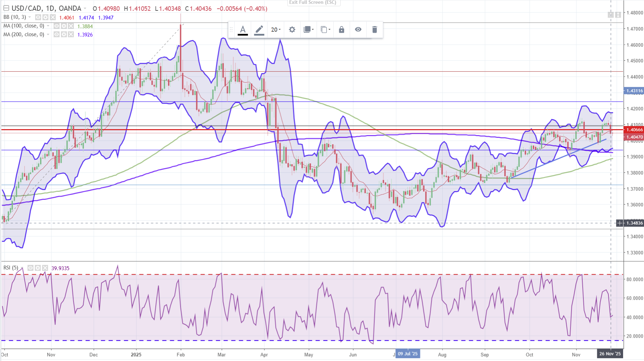644x361 pixels.
Task: Delete drawing with the trash icon
Action: (x=374, y=30)
